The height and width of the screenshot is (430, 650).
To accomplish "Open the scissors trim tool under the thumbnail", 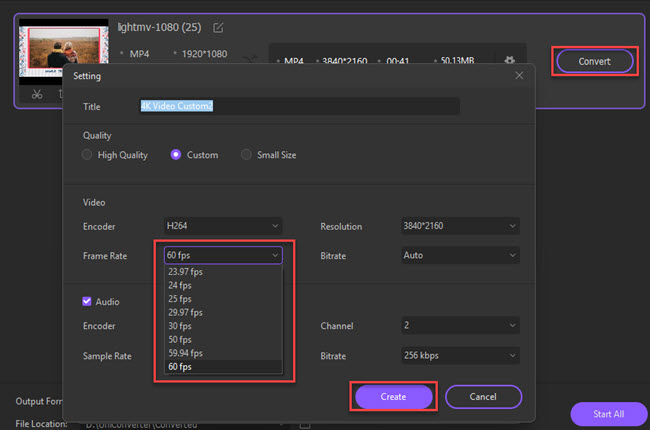I will coord(37,95).
